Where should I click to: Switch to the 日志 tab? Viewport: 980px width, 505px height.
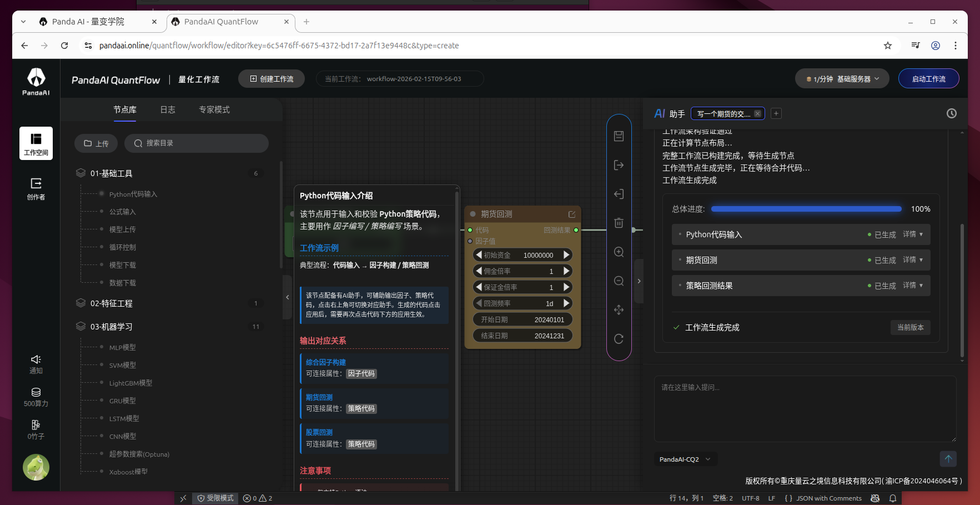pos(168,110)
